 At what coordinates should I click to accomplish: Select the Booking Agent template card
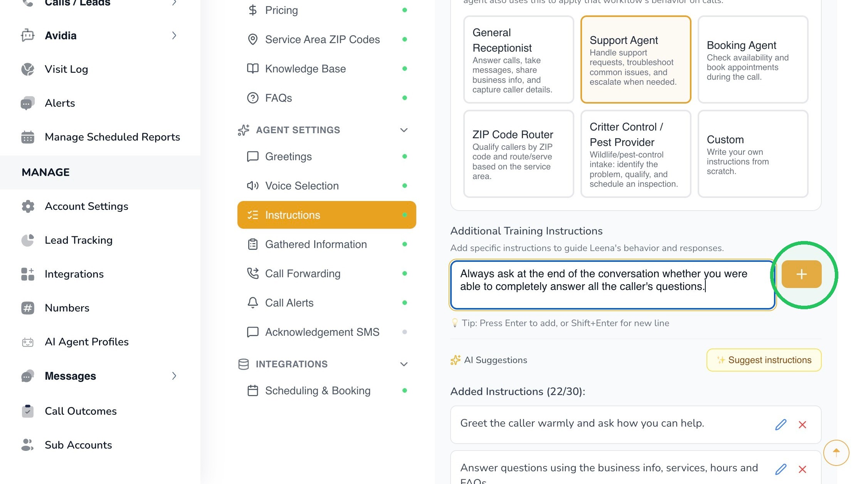(x=753, y=59)
